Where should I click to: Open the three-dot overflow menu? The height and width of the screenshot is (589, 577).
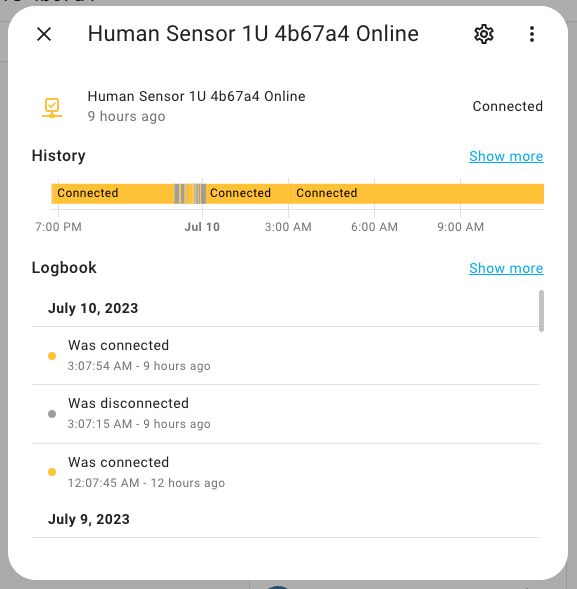click(532, 34)
